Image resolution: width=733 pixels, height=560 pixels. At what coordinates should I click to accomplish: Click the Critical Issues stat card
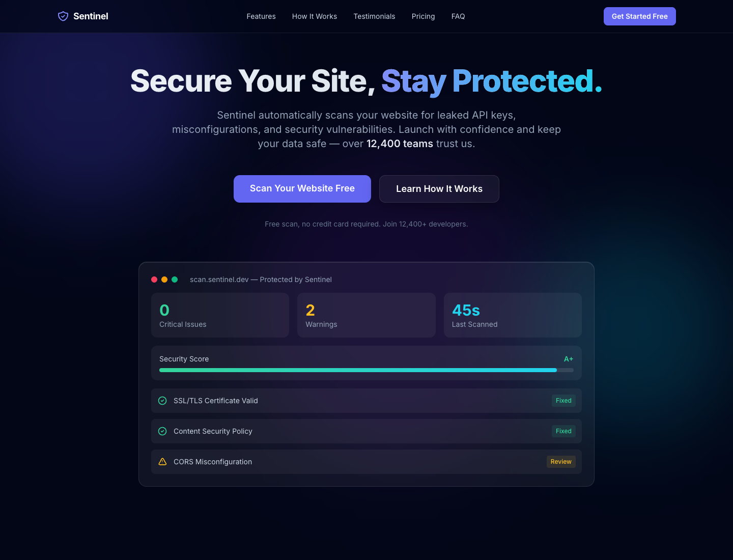click(220, 315)
